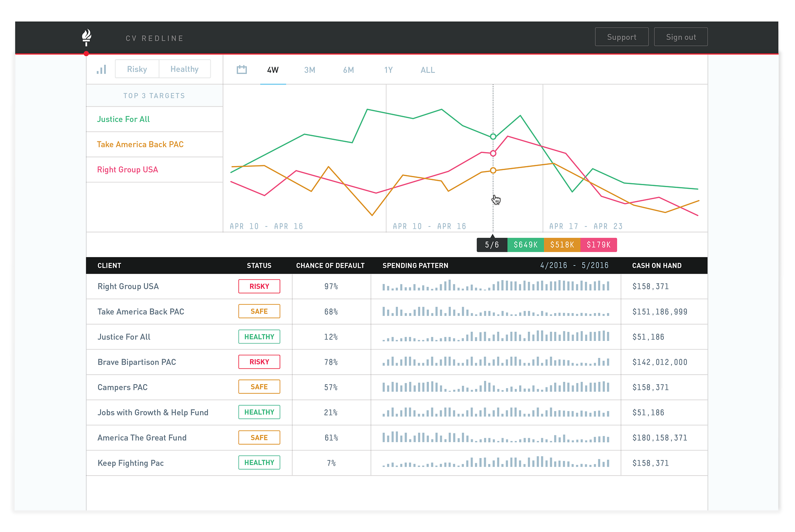Image resolution: width=795 pixels, height=532 pixels.
Task: Switch to the 3M time range
Action: tap(310, 70)
